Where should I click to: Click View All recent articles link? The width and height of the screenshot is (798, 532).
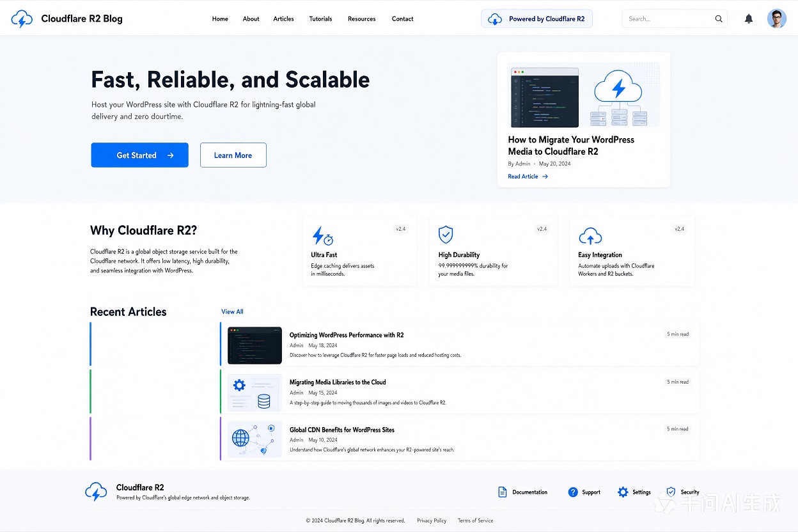[x=232, y=312]
